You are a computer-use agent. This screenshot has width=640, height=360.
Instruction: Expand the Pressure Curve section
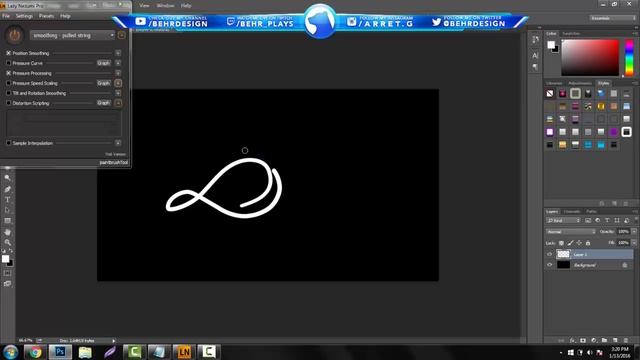118,63
